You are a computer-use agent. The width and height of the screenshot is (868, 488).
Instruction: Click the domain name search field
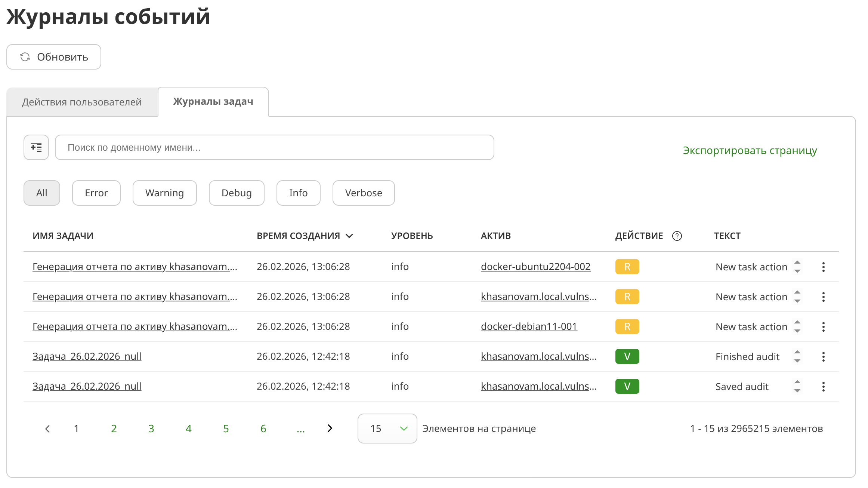tap(274, 147)
